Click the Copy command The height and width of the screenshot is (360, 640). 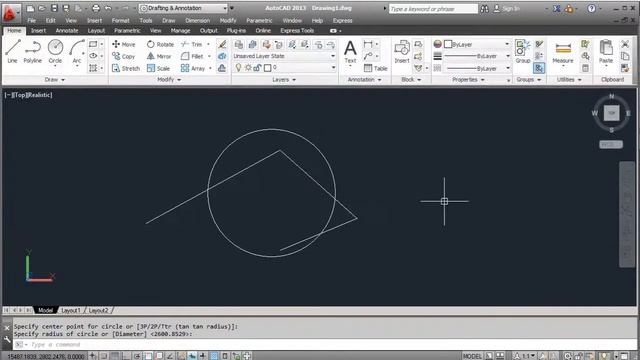pos(124,56)
